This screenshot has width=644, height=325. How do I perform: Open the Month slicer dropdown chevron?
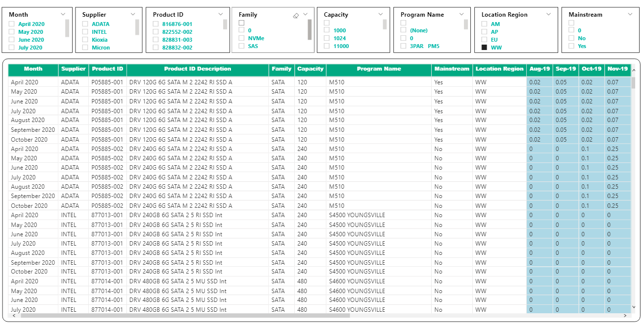pos(63,14)
